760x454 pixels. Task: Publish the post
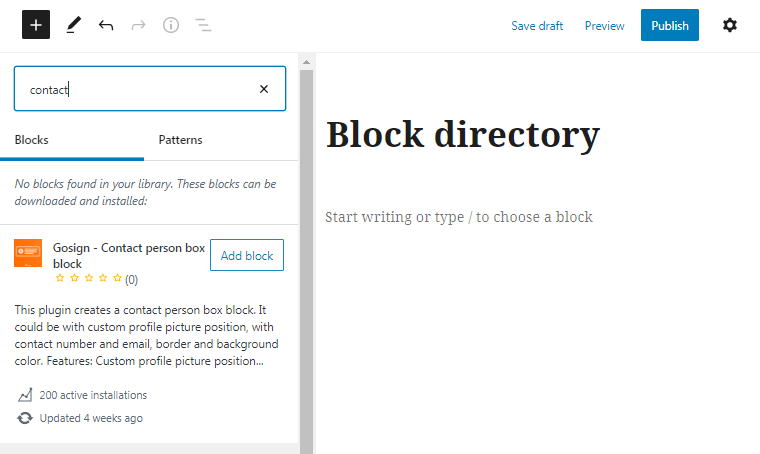click(669, 25)
